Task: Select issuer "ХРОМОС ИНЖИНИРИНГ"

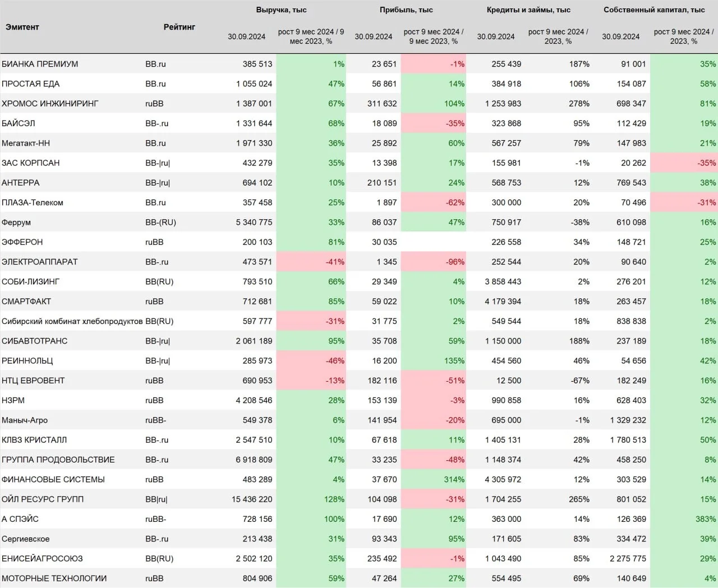Action: click(50, 104)
